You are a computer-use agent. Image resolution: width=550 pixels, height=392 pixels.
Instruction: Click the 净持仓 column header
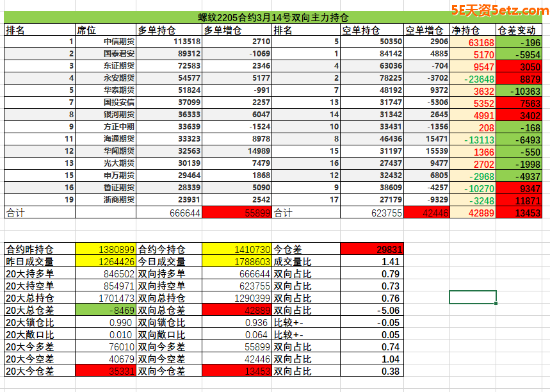tap(473, 29)
